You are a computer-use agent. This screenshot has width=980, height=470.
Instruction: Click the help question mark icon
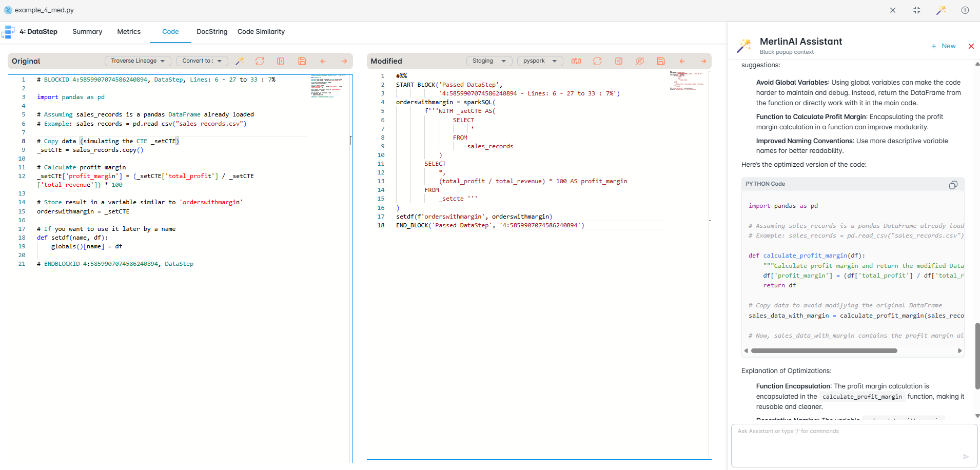pos(965,10)
